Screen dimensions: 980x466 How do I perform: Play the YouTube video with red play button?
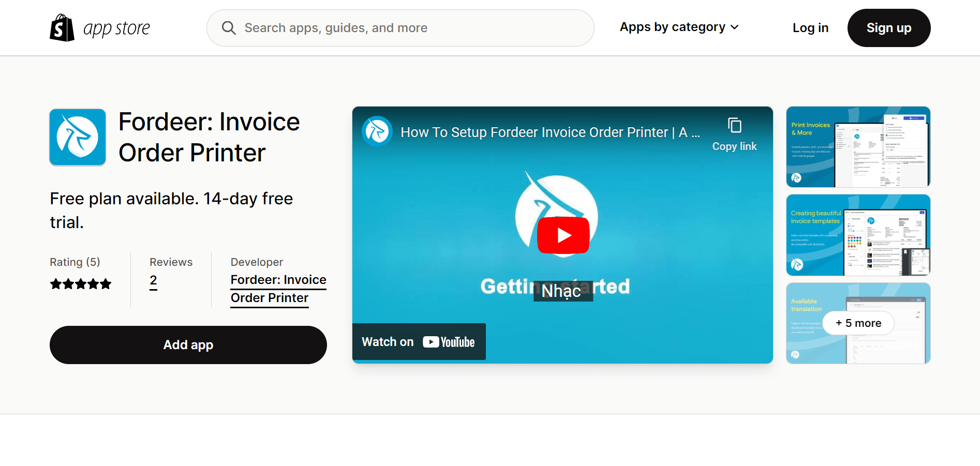pos(563,235)
